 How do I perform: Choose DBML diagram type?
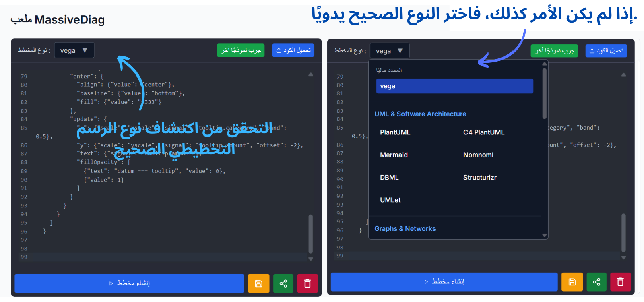[x=389, y=178]
